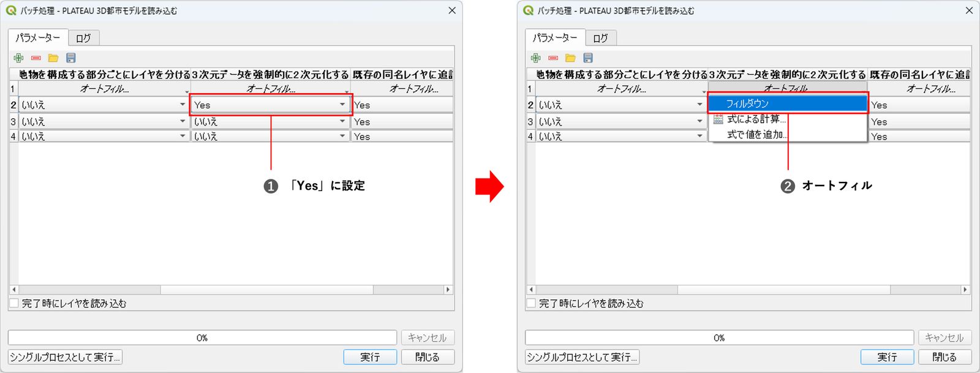Click left scroll arrow of left dialog table

[x=14, y=290]
